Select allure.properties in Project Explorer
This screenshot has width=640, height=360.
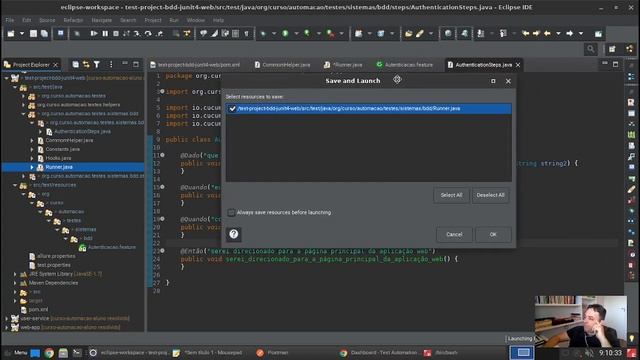tap(56, 256)
